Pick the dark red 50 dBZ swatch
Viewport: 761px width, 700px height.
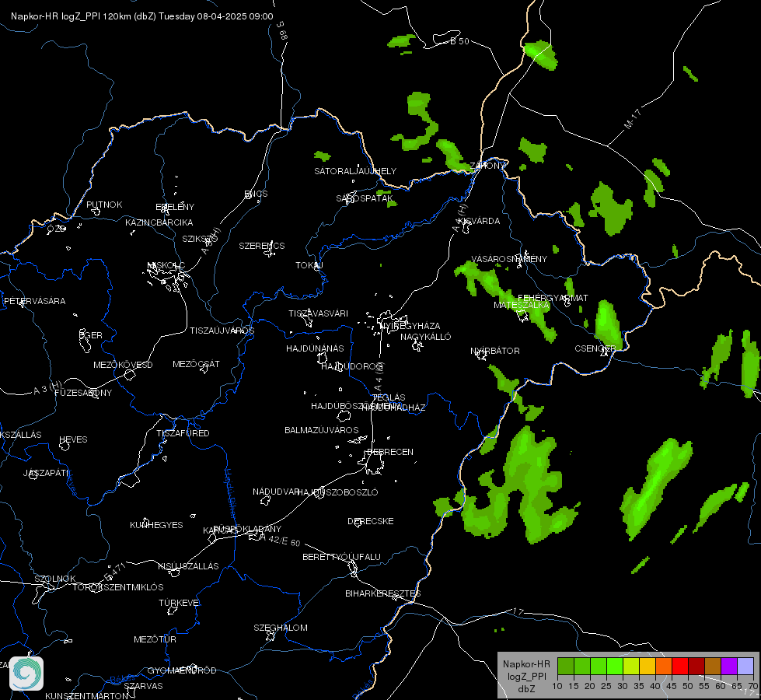tap(696, 667)
